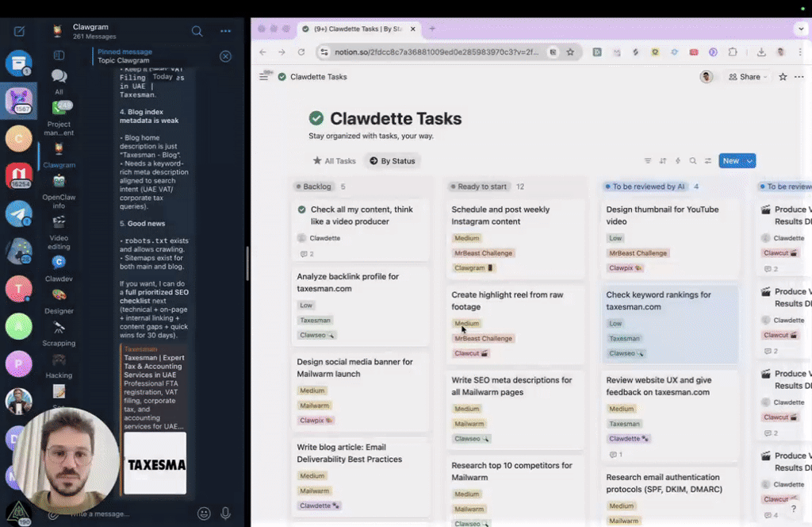This screenshot has height=527, width=812.
Task: Click the Notion help question mark button
Action: pos(793,509)
